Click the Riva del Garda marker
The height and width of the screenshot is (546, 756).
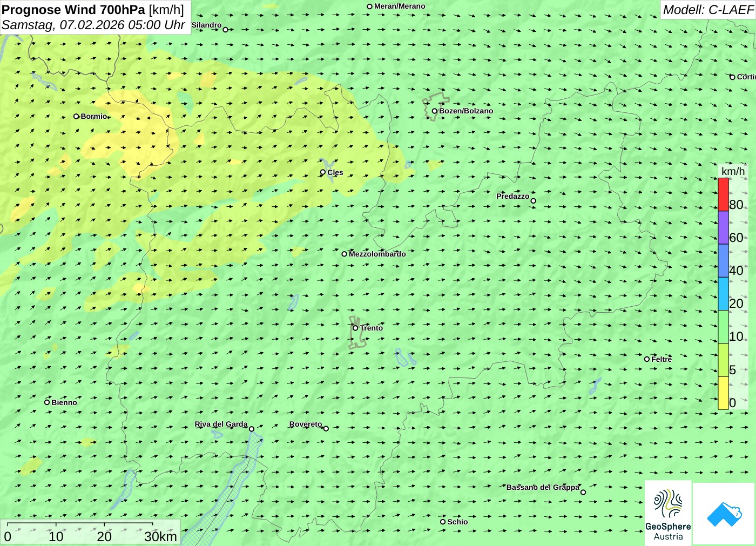(x=252, y=429)
